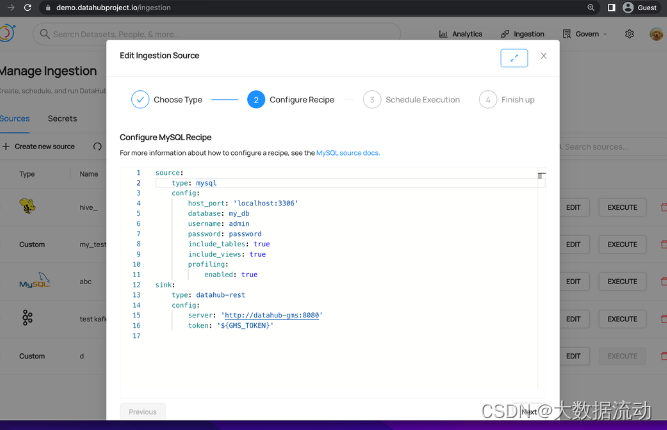Image resolution: width=667 pixels, height=430 pixels.
Task: Close the Edit Ingestion Source dialog
Action: click(x=543, y=56)
